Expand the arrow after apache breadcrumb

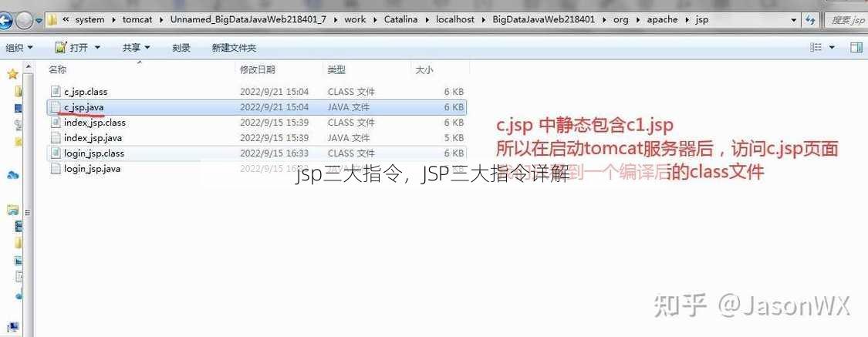(x=687, y=20)
